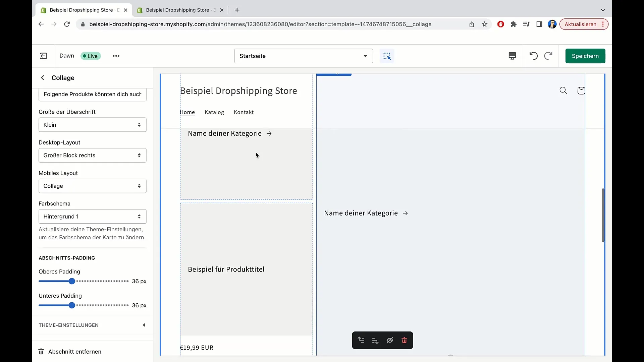Save changes with Speichern button
Viewport: 644px width, 362px height.
pos(585,56)
